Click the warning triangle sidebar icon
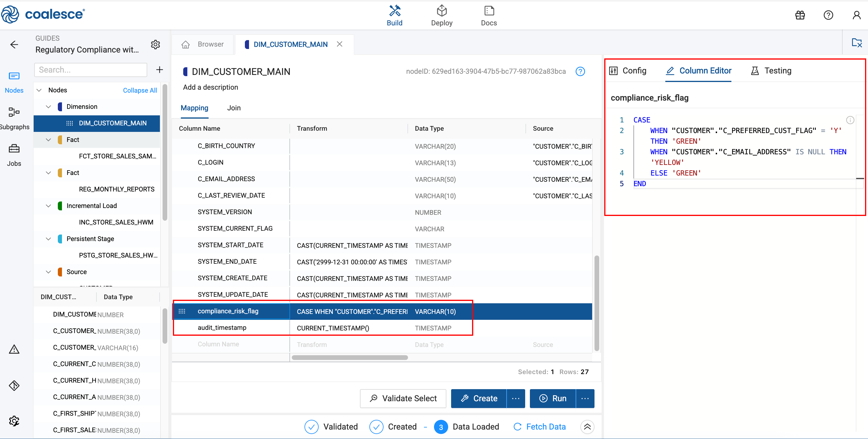The height and width of the screenshot is (439, 868). click(x=14, y=349)
